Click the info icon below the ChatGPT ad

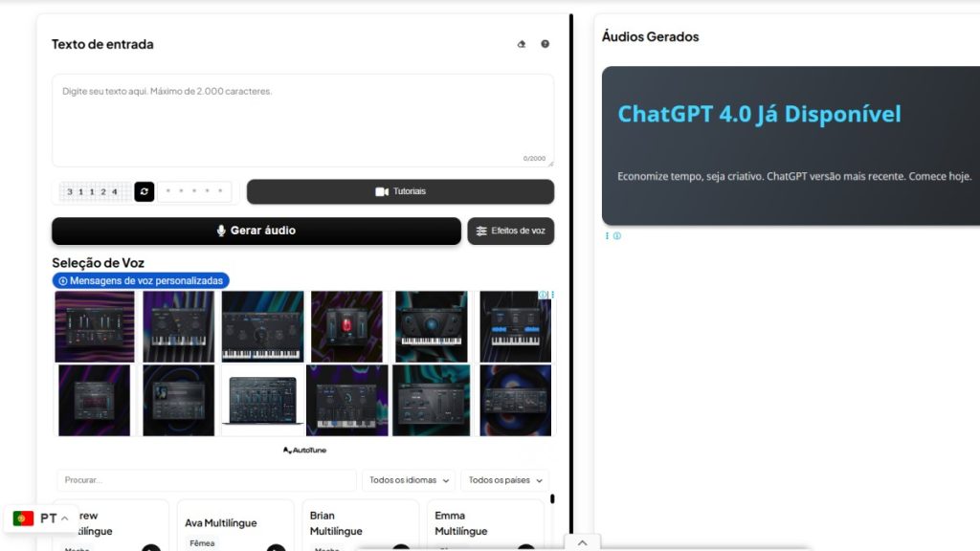click(x=617, y=236)
